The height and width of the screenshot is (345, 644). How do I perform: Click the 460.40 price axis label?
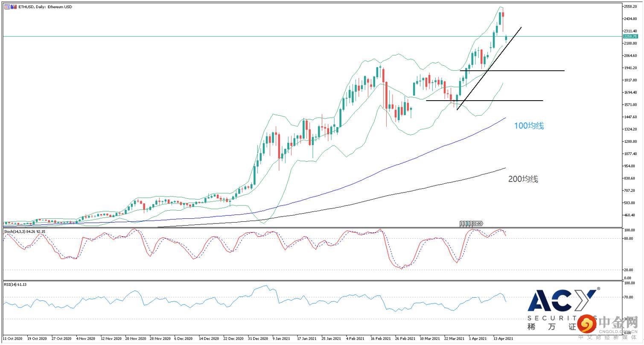click(x=630, y=215)
